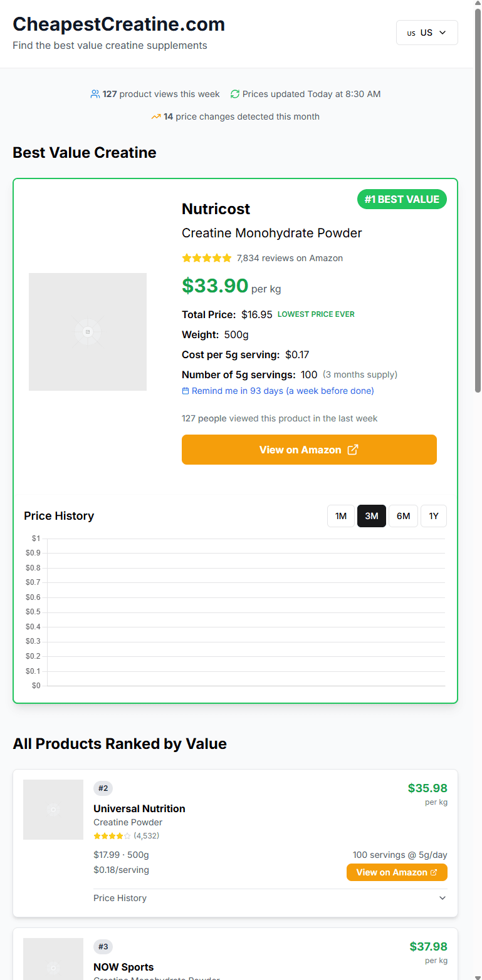This screenshot has width=482, height=980.
Task: Click the price changes trending arrow icon
Action: point(156,116)
